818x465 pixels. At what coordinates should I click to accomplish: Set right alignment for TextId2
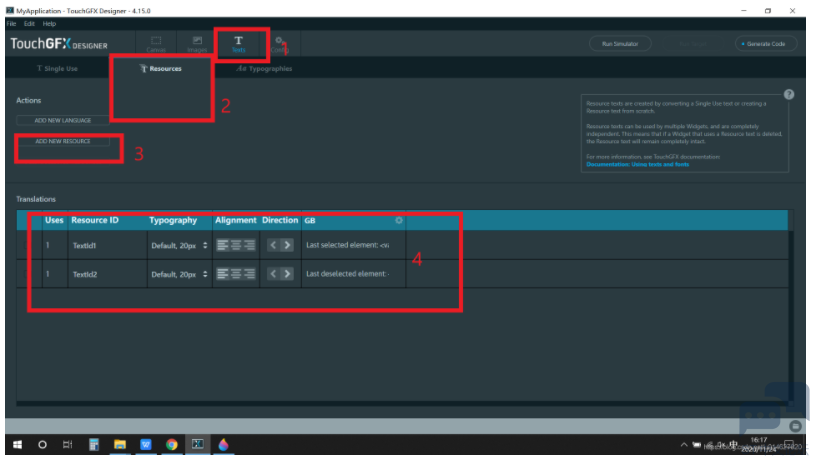coord(249,274)
